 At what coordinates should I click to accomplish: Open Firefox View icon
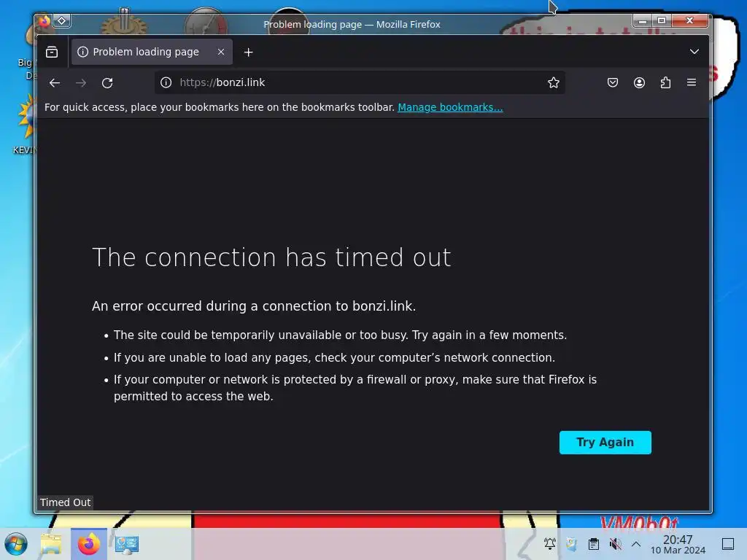pos(52,52)
